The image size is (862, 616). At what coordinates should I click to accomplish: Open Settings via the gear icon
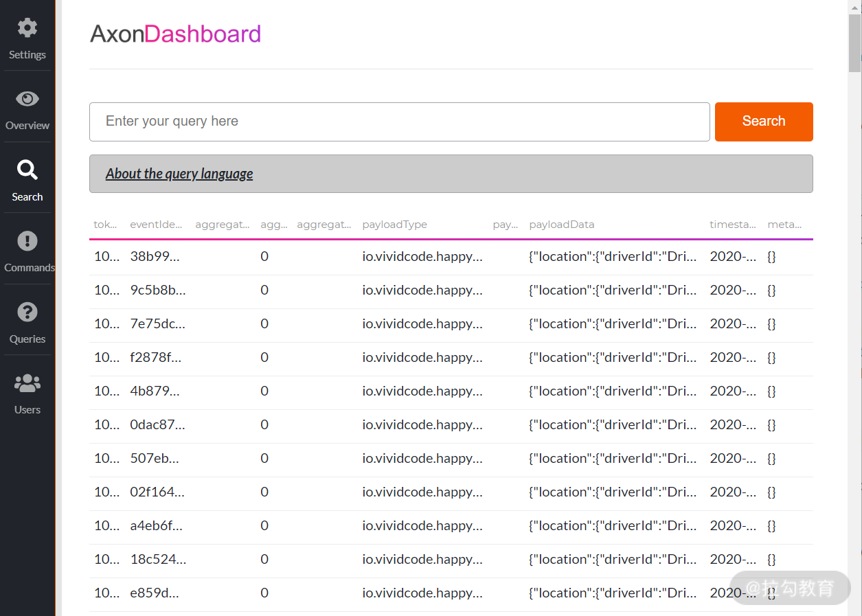[x=27, y=28]
